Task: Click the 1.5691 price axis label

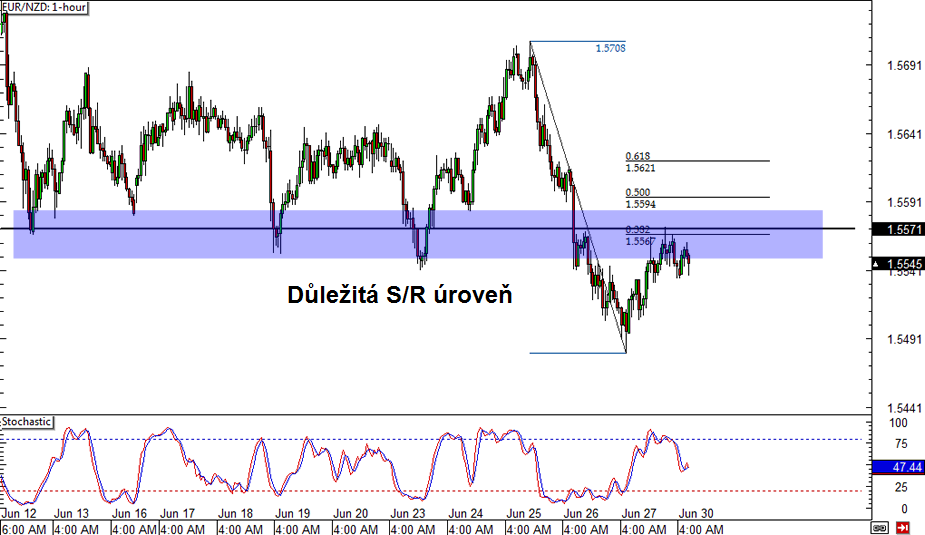Action: coord(904,67)
